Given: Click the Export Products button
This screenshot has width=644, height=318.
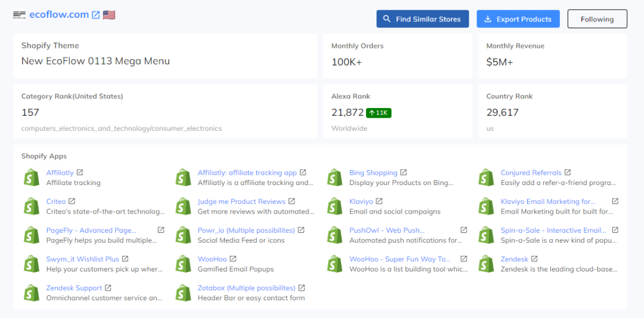Looking at the screenshot, I should [x=518, y=19].
